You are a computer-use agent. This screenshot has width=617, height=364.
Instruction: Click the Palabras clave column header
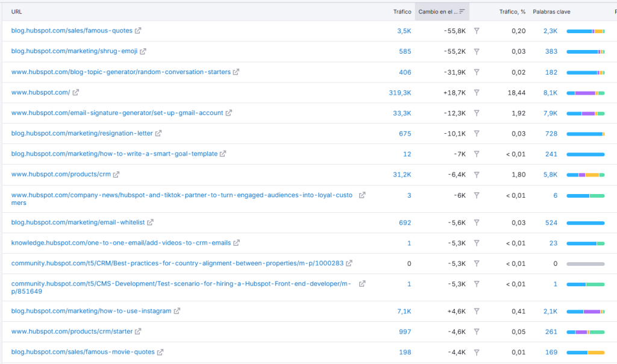point(551,11)
